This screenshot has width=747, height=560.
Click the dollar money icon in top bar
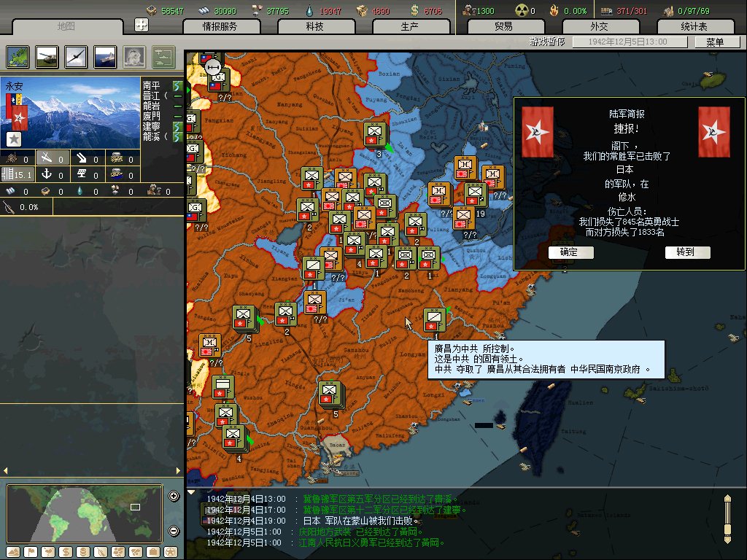tap(414, 10)
